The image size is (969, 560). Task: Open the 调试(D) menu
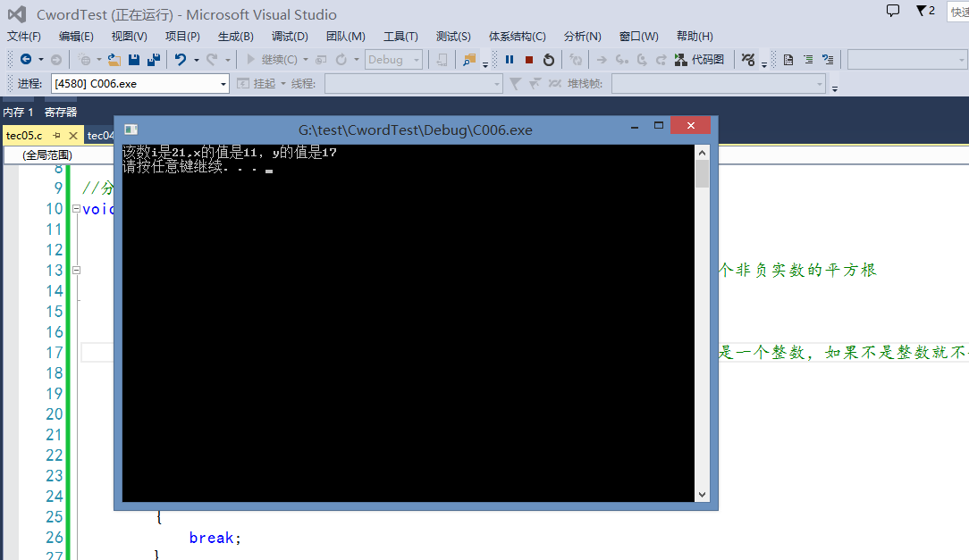(x=290, y=37)
